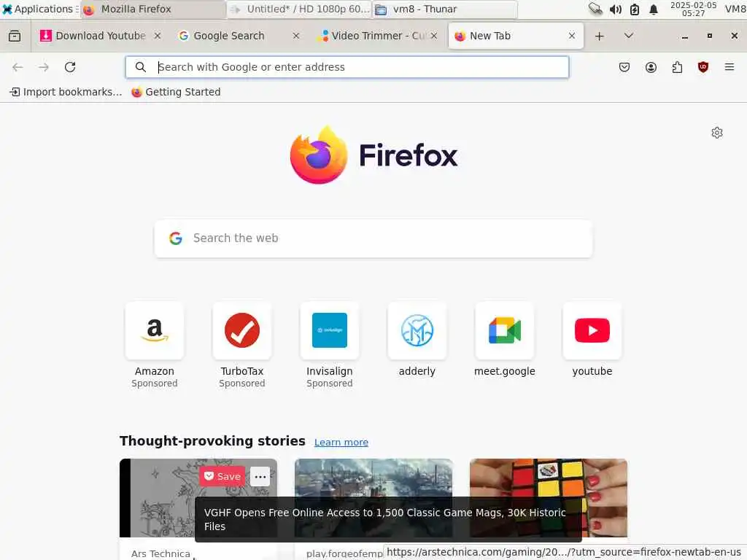Viewport: 747px width, 560px height.
Task: Click the Thought-provoking stories heading
Action: point(212,441)
